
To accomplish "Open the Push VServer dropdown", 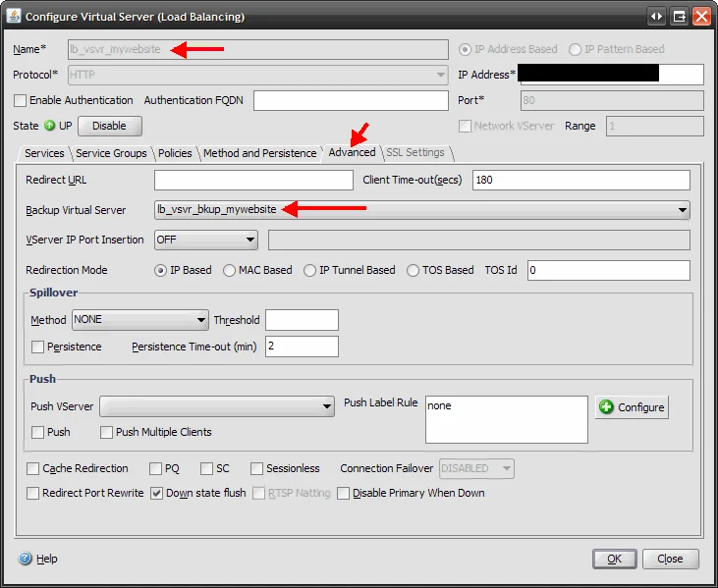I will point(217,406).
